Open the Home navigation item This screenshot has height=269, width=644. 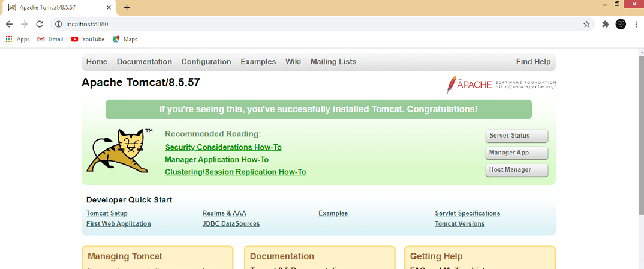tap(97, 62)
